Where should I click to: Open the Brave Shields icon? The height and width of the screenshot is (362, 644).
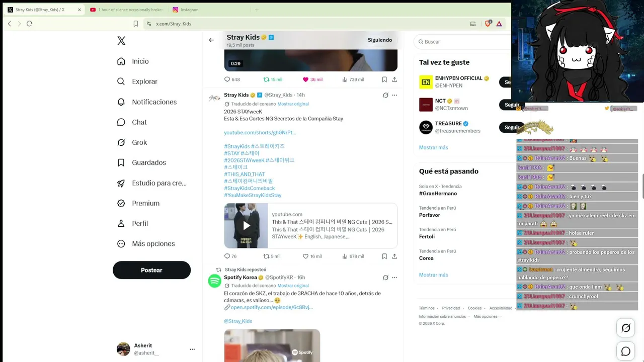coord(488,23)
